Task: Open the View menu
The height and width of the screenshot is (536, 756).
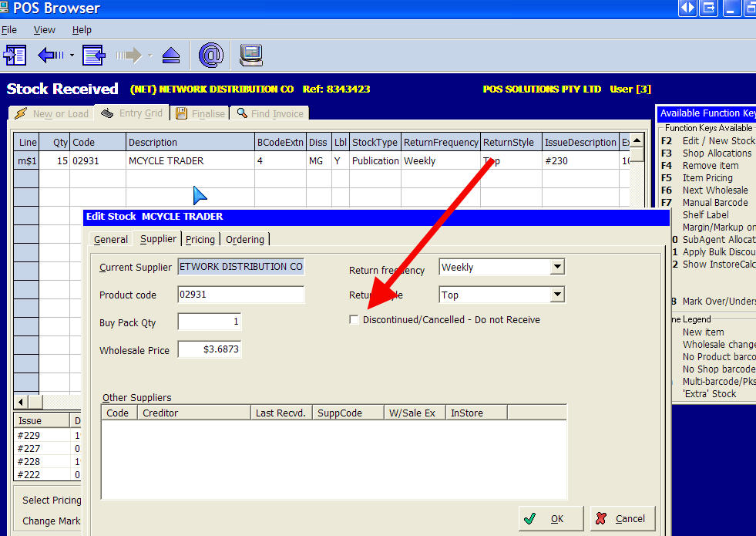Action: coord(45,30)
